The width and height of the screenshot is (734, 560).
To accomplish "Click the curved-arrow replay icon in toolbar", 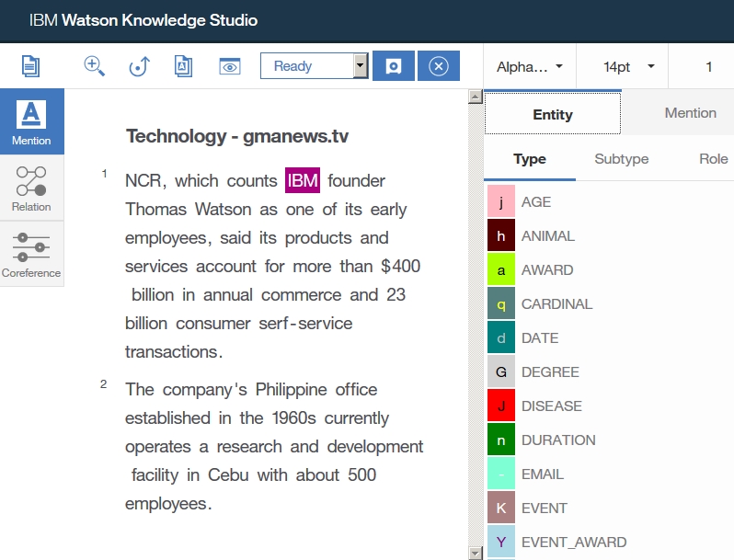I will pos(139,66).
